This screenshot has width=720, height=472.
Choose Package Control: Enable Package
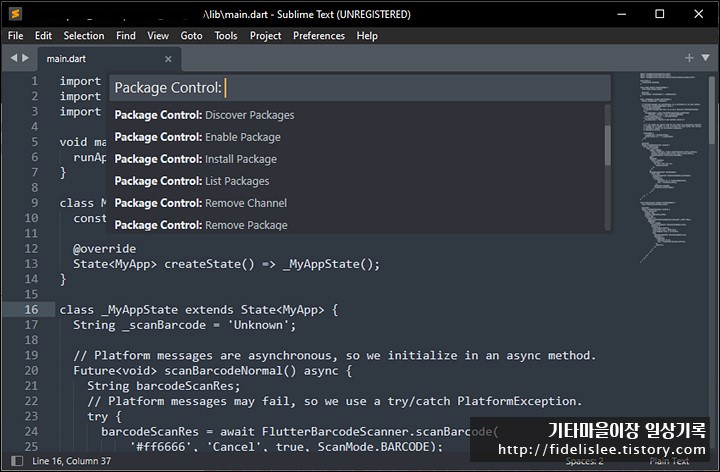tap(357, 137)
